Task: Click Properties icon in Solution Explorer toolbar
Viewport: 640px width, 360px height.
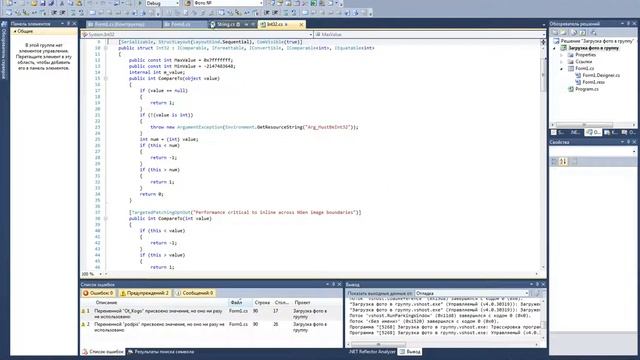Action: [555, 33]
